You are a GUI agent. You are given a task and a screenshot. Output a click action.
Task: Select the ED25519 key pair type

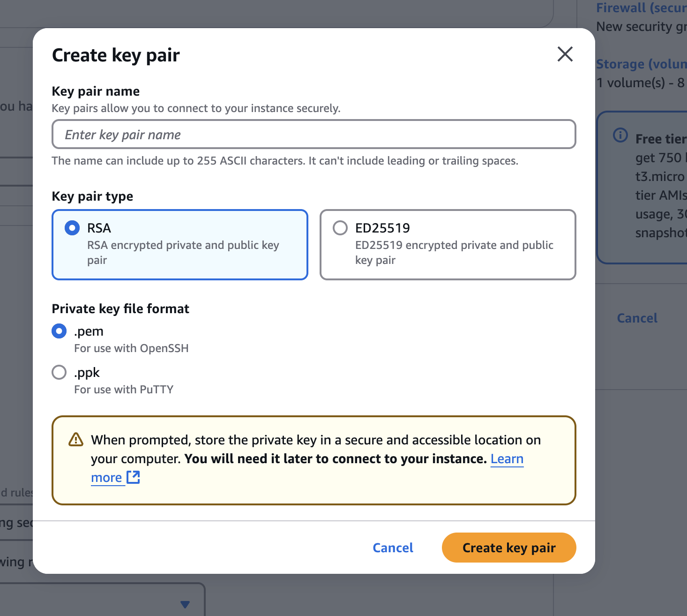340,228
